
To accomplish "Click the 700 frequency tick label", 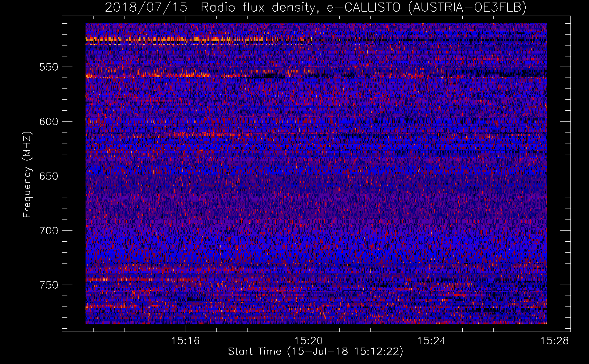I will pyautogui.click(x=48, y=230).
